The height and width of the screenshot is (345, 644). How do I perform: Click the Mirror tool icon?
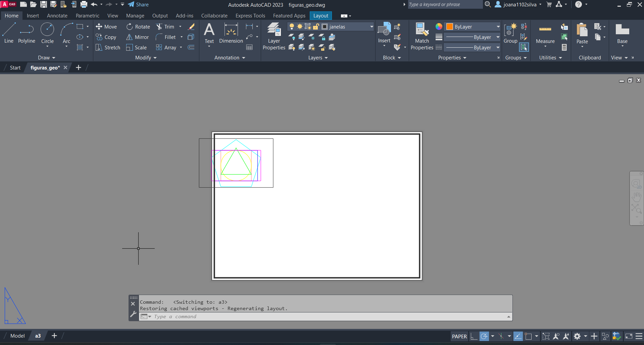click(129, 37)
